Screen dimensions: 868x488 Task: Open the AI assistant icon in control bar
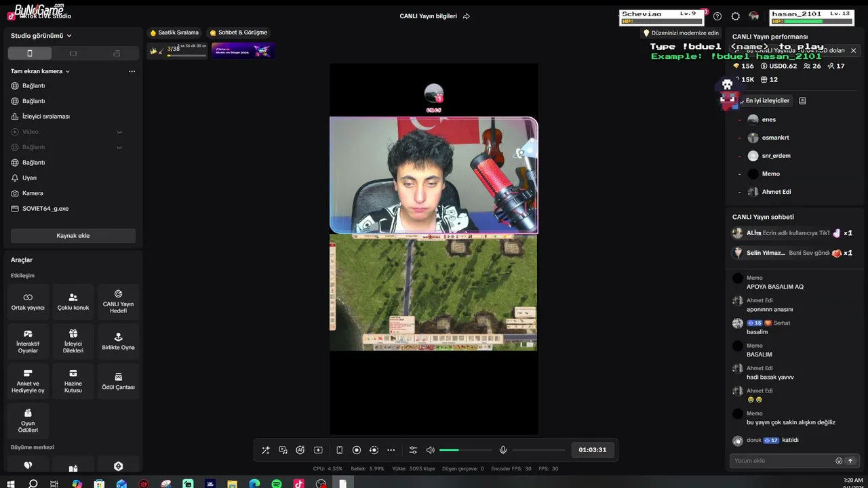pyautogui.click(x=300, y=450)
